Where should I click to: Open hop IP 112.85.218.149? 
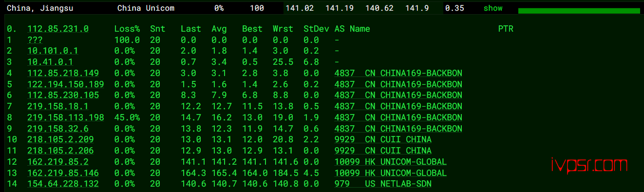click(x=63, y=74)
